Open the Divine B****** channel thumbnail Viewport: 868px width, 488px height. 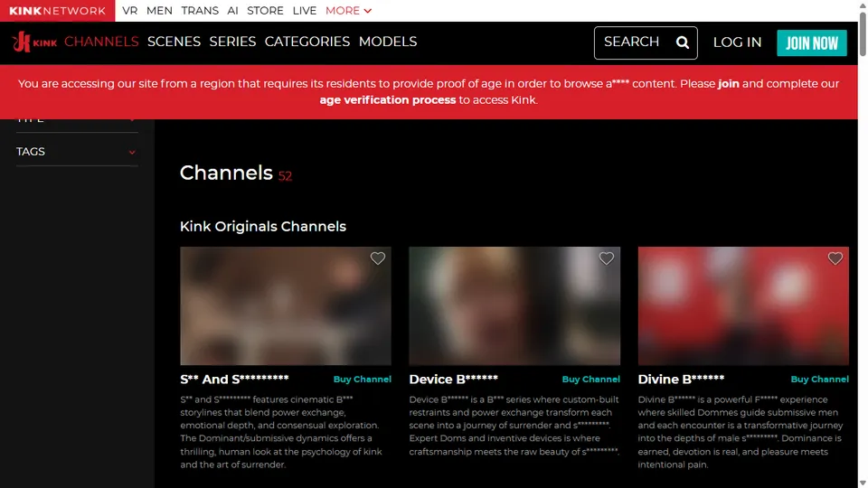point(743,306)
